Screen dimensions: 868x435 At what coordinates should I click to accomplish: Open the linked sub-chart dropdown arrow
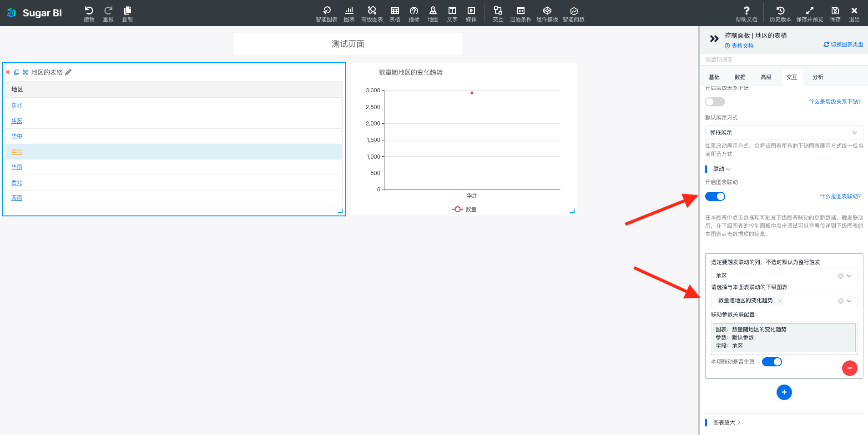tap(849, 301)
